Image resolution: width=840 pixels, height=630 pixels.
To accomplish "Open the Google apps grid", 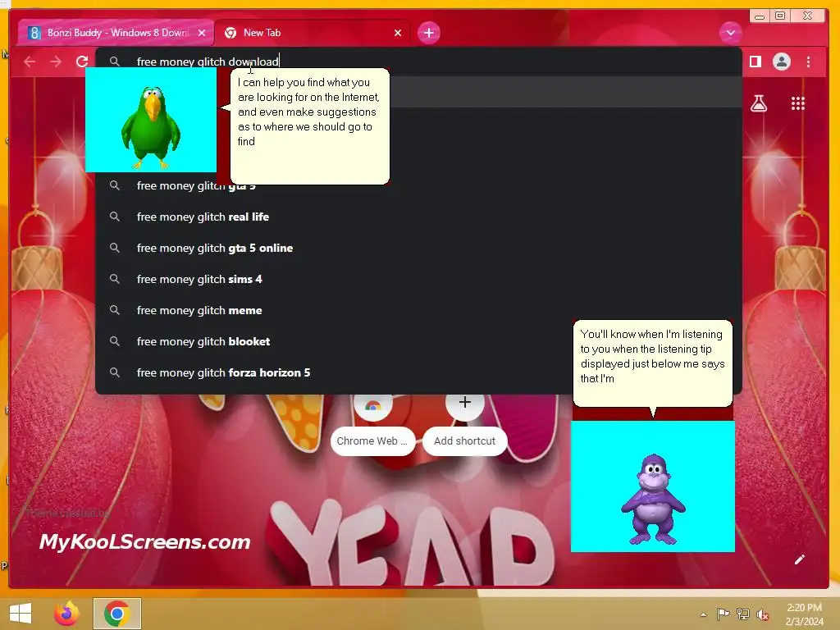I will point(797,103).
